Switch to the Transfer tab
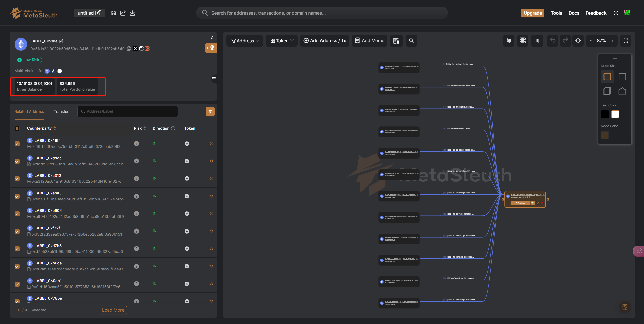Screen dimensions: 644x324 click(x=61, y=111)
